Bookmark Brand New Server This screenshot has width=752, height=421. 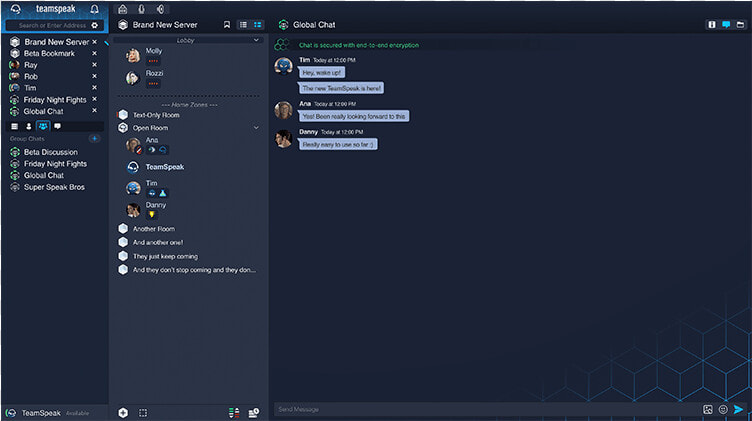point(227,25)
